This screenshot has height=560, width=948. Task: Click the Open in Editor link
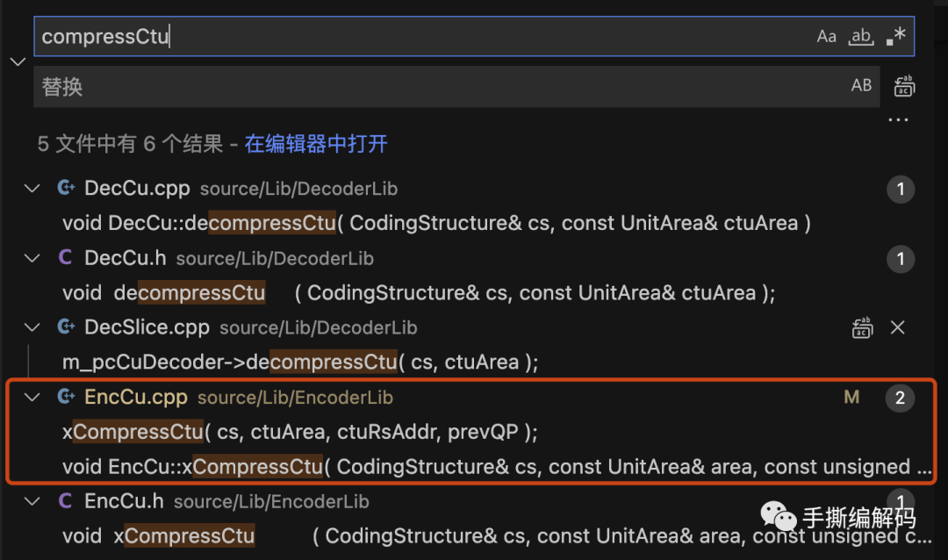(x=316, y=144)
